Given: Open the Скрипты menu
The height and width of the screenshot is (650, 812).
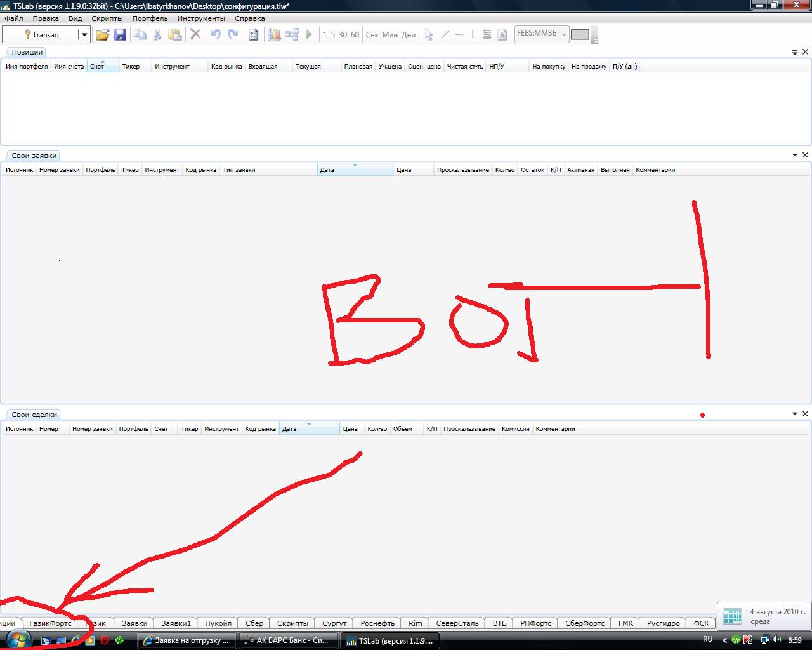Looking at the screenshot, I should 107,18.
